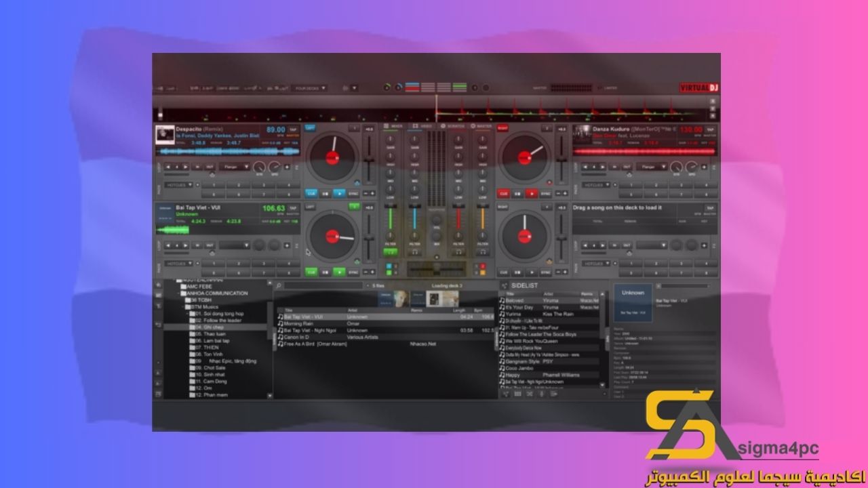Click the pitch slider of the Despacito deck
This screenshot has width=868, height=488.
click(369, 160)
